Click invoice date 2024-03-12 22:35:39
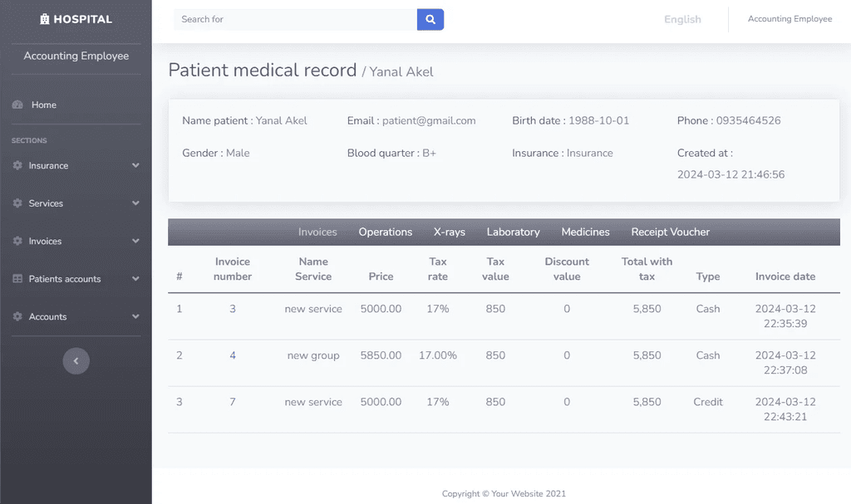The image size is (851, 504). 785,316
